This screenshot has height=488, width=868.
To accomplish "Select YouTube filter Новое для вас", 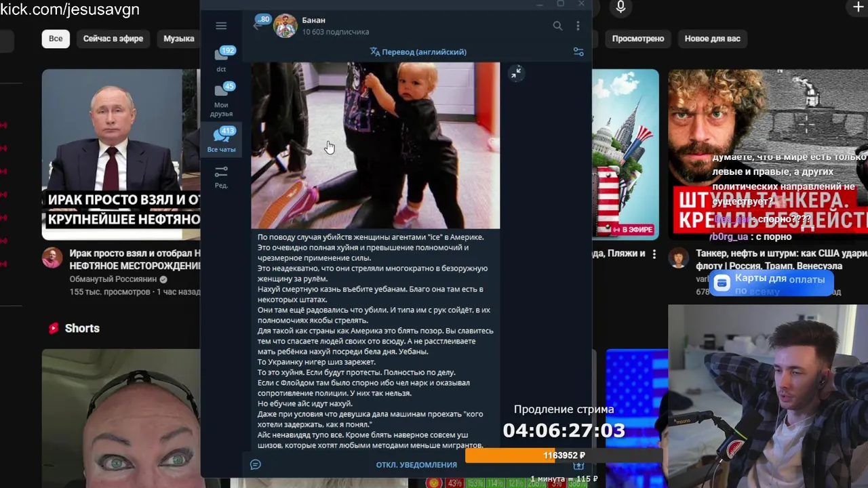I will click(713, 39).
